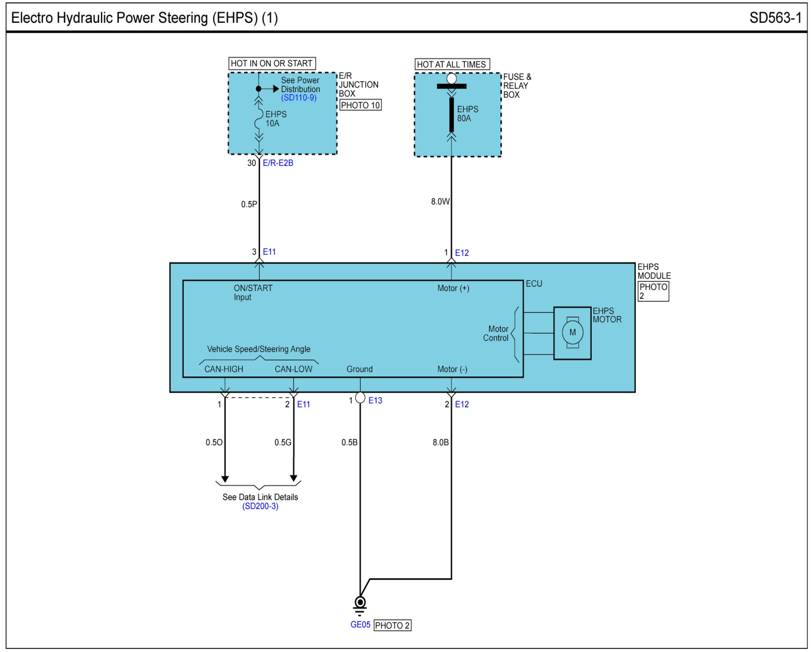
Task: Click the E13 ground terminal circle
Action: click(360, 398)
